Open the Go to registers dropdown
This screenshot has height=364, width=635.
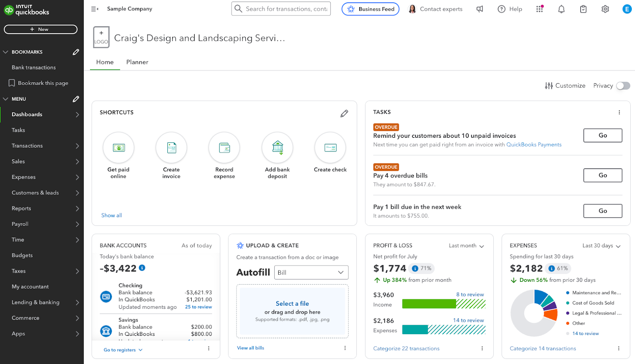pos(123,350)
